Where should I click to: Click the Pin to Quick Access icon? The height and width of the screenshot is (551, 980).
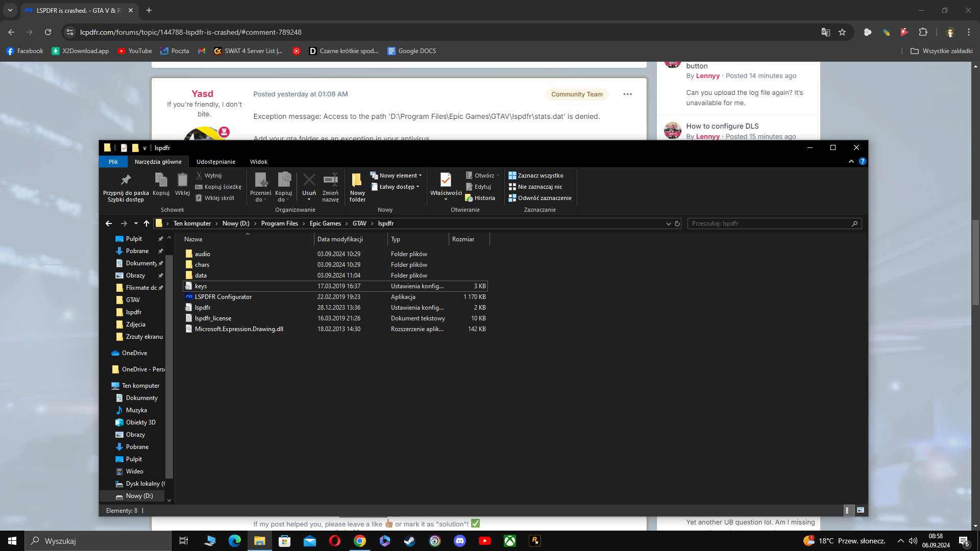pyautogui.click(x=126, y=181)
